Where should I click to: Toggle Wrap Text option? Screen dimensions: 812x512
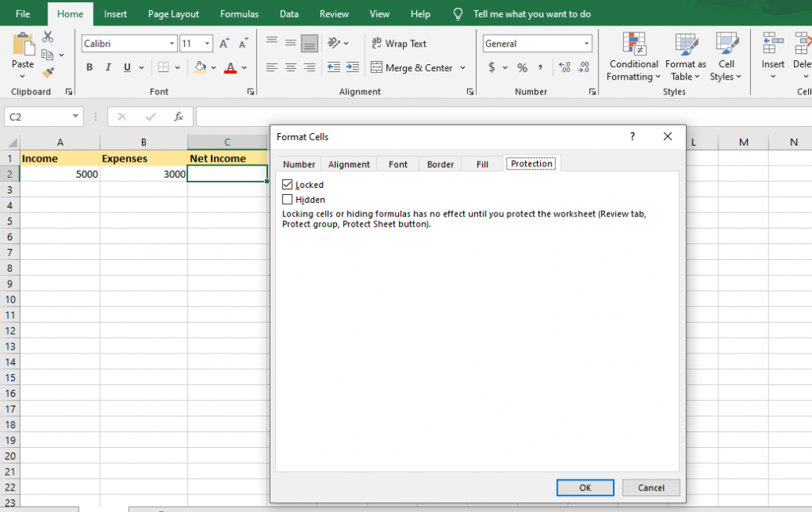pyautogui.click(x=399, y=44)
